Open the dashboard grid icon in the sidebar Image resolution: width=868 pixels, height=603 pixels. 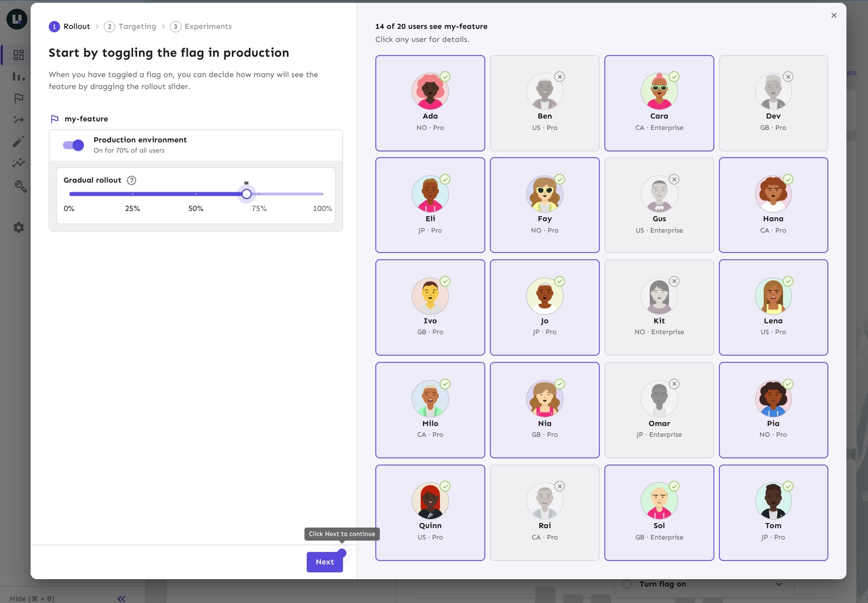tap(19, 55)
